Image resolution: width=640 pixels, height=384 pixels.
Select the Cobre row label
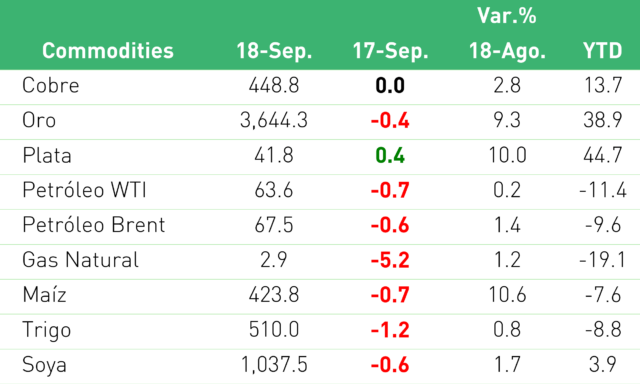(x=51, y=85)
